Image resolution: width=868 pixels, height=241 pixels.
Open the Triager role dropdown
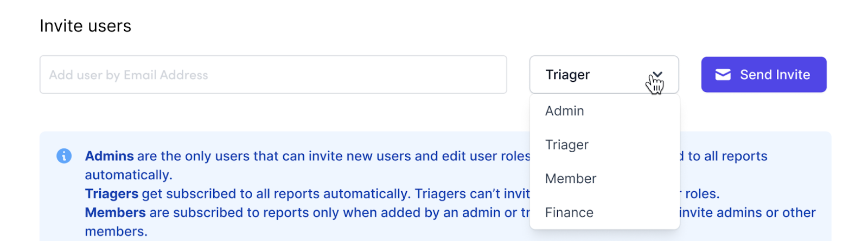[604, 75]
